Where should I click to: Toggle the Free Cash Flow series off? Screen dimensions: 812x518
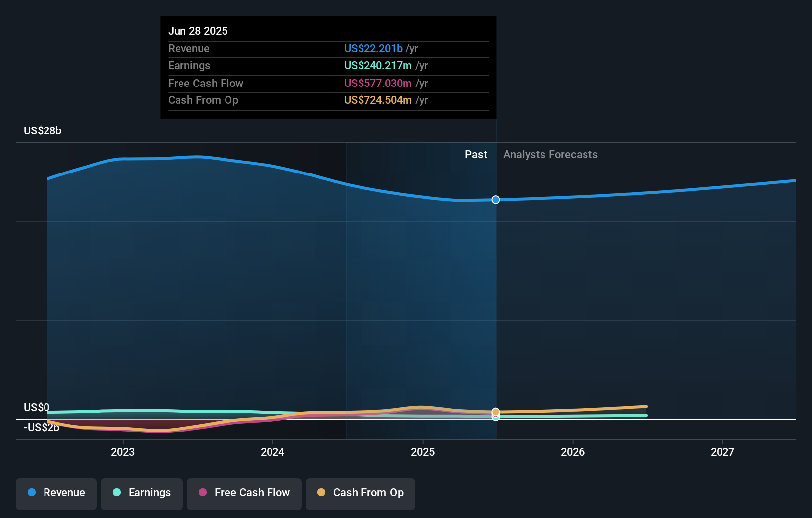[244, 493]
